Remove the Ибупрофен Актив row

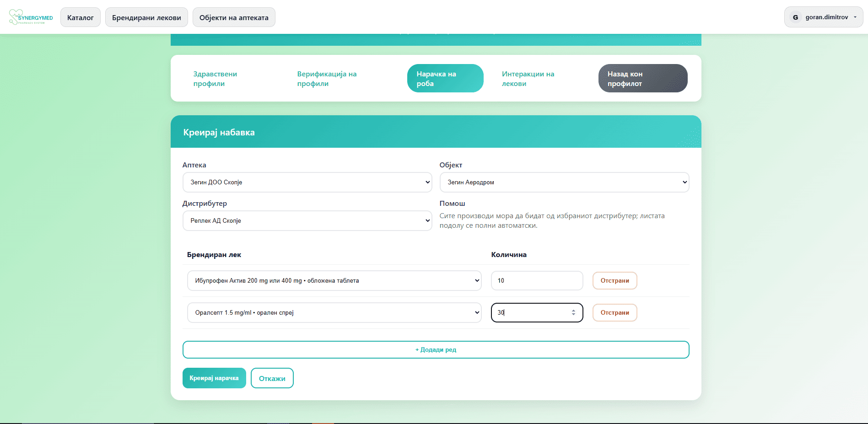pyautogui.click(x=615, y=281)
